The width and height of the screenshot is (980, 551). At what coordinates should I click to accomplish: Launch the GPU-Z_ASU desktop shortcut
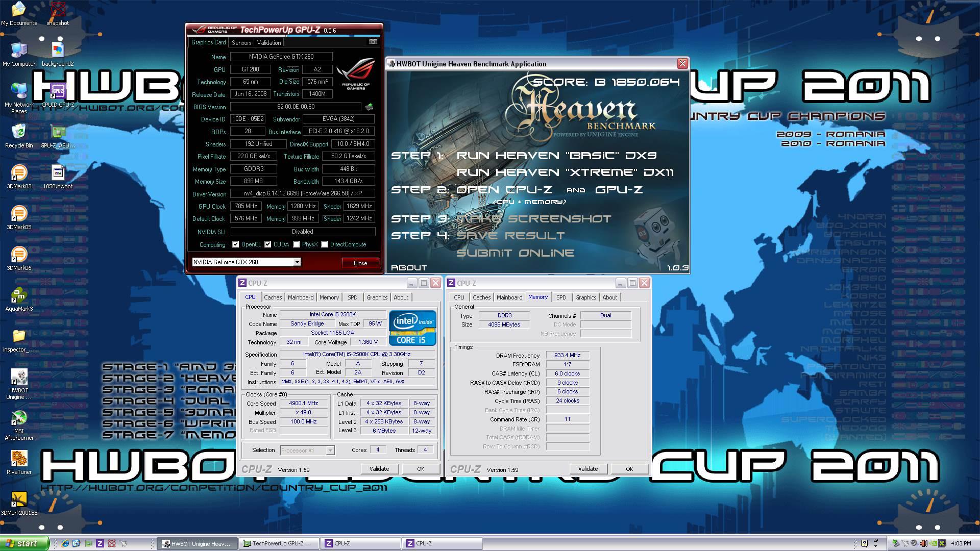[58, 136]
